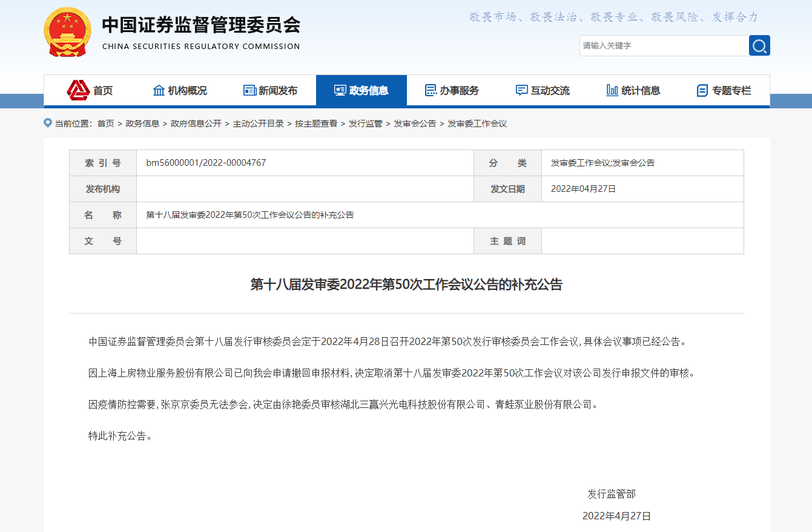Click the 分类 label cell
Viewport: 812px width, 532px height.
(508, 163)
